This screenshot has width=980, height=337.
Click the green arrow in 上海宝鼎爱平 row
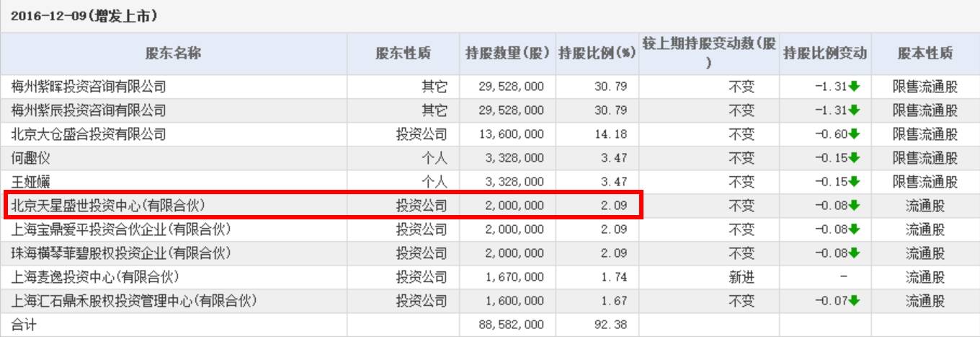855,229
